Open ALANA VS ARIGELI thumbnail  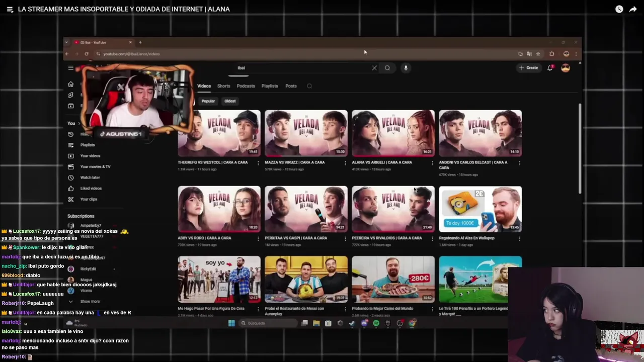click(393, 133)
